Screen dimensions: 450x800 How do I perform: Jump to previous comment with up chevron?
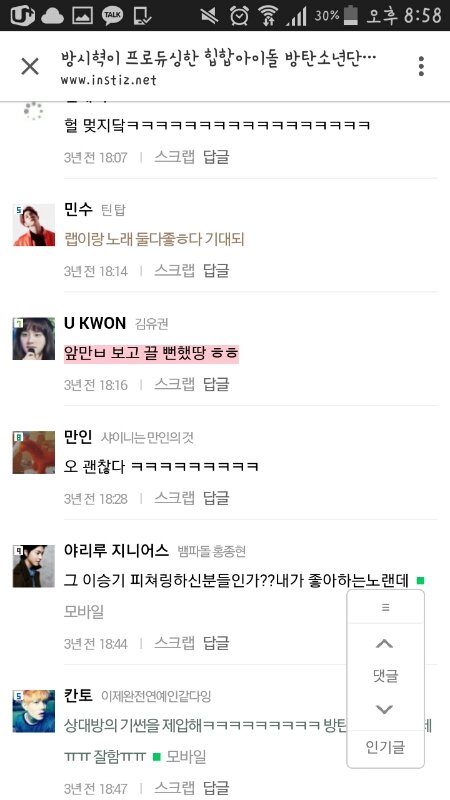click(385, 644)
